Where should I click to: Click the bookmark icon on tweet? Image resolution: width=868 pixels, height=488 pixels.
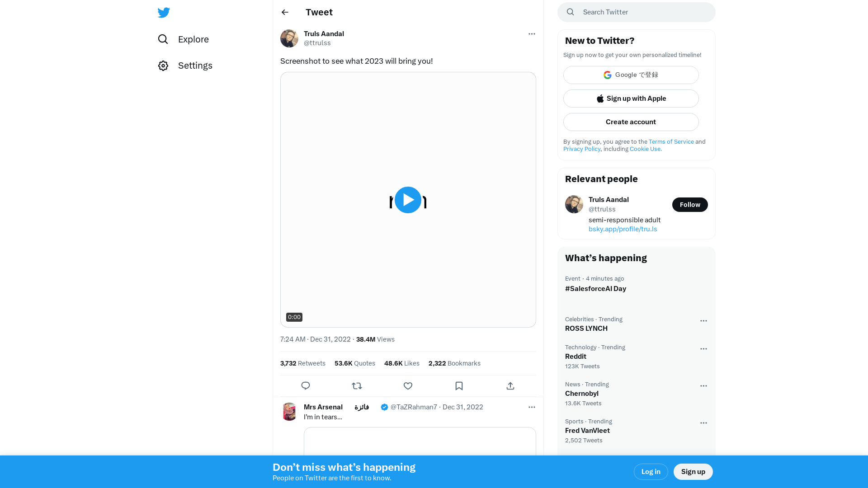coord(459,385)
